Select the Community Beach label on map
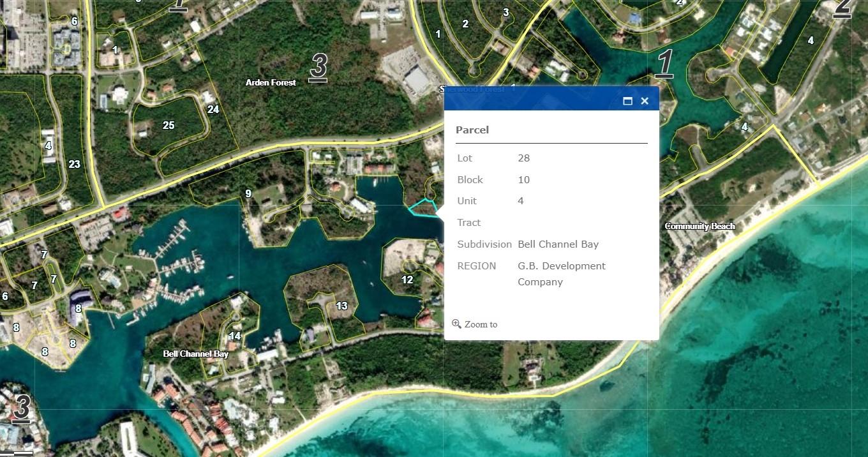868x457 pixels. (700, 226)
